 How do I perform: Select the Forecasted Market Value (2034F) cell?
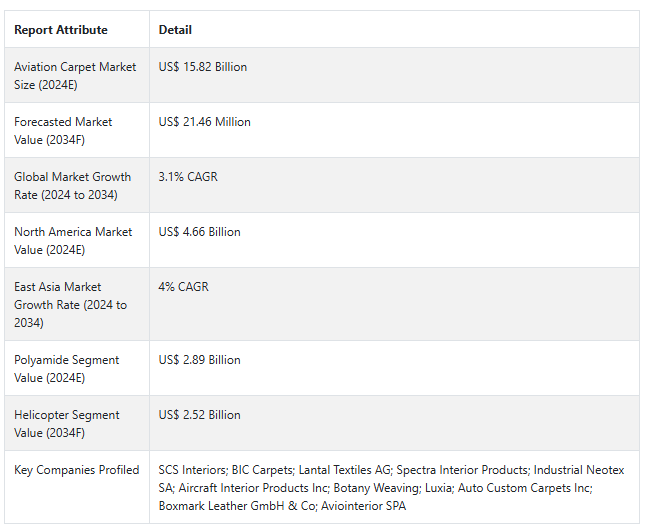(63, 131)
